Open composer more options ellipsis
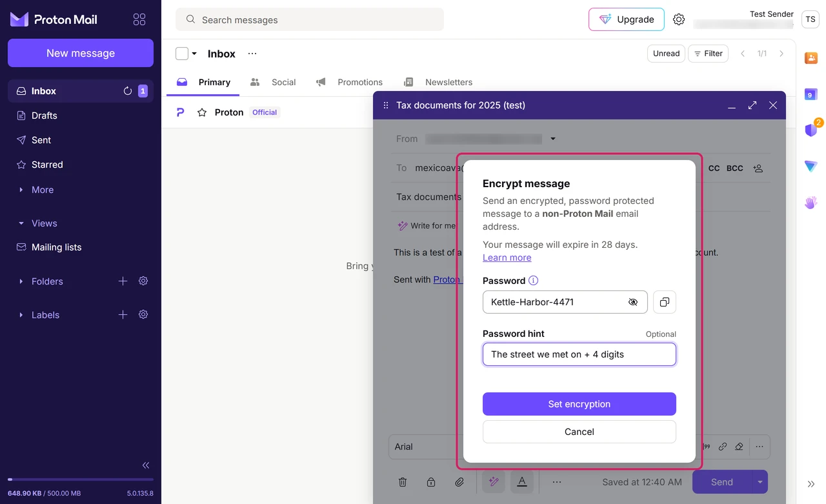826x504 pixels. [x=557, y=482]
